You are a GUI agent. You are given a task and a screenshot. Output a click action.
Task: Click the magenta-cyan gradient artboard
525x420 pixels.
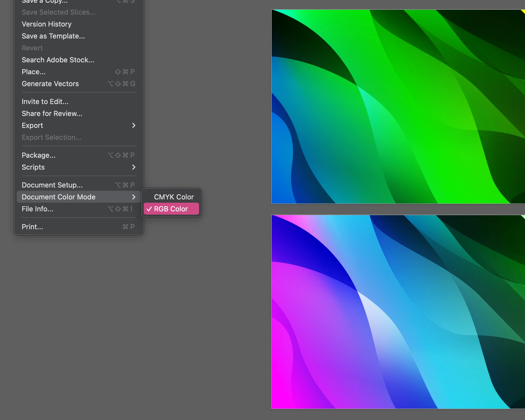point(398,312)
